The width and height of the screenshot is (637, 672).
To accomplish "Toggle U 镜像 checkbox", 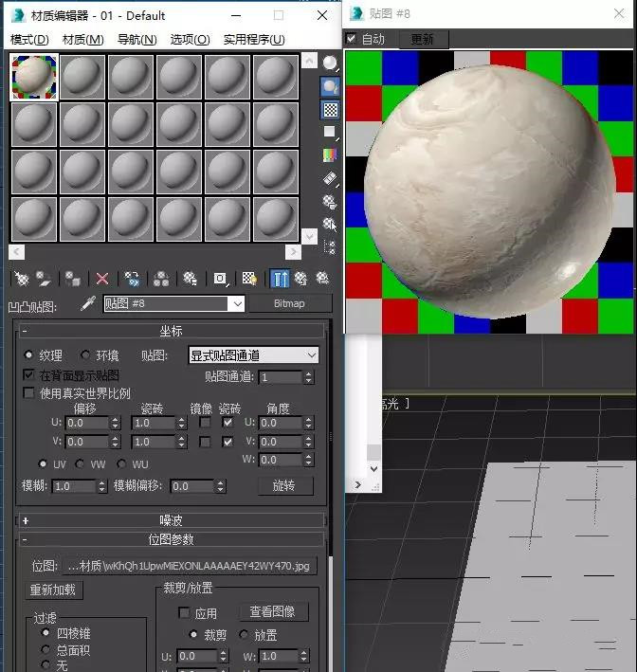I will pyautogui.click(x=206, y=423).
